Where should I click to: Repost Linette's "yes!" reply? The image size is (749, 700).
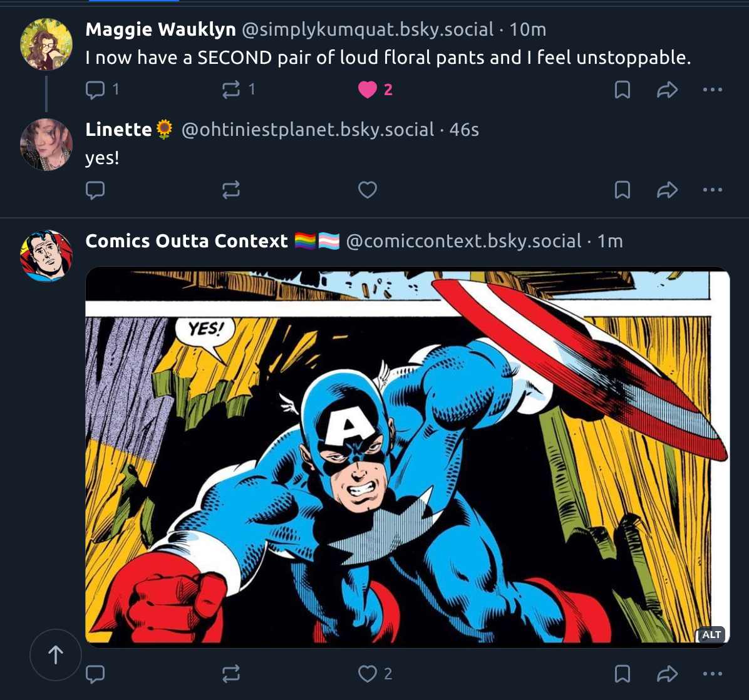(x=231, y=190)
